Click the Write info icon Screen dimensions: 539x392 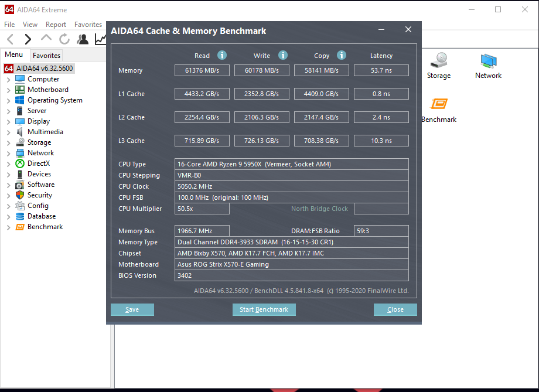click(283, 55)
